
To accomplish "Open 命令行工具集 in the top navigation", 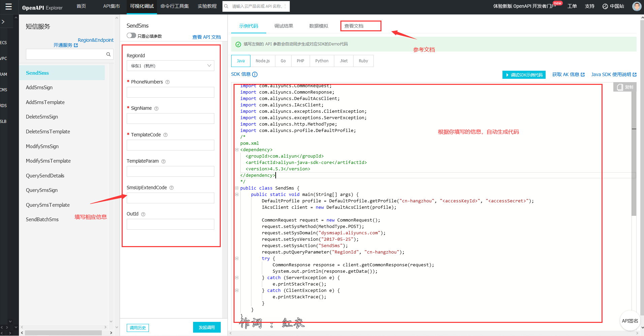I will [175, 6].
